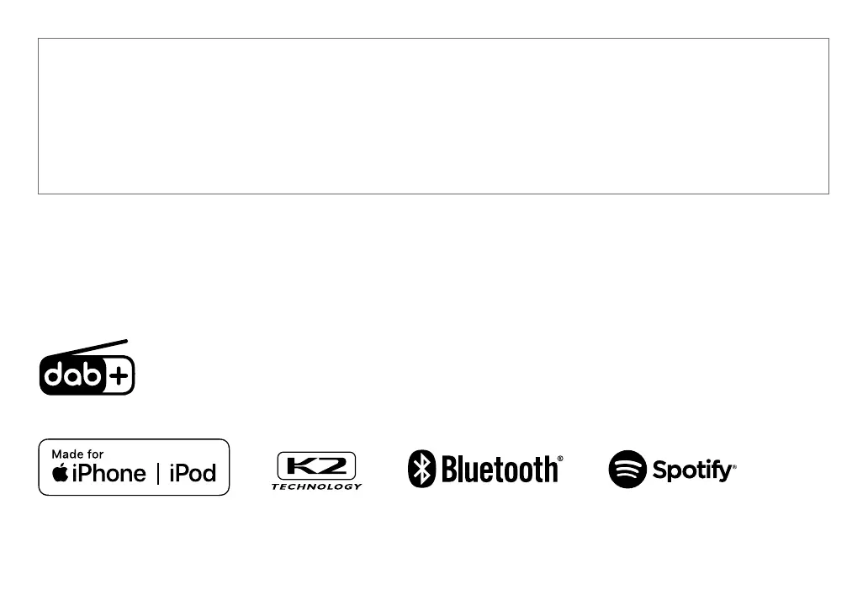Viewport: 868px width, 611px height.
Task: Click the K2 emblem
Action: click(316, 465)
